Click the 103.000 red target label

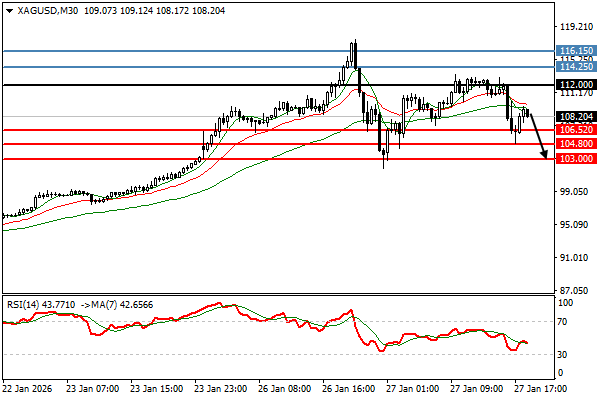click(577, 159)
